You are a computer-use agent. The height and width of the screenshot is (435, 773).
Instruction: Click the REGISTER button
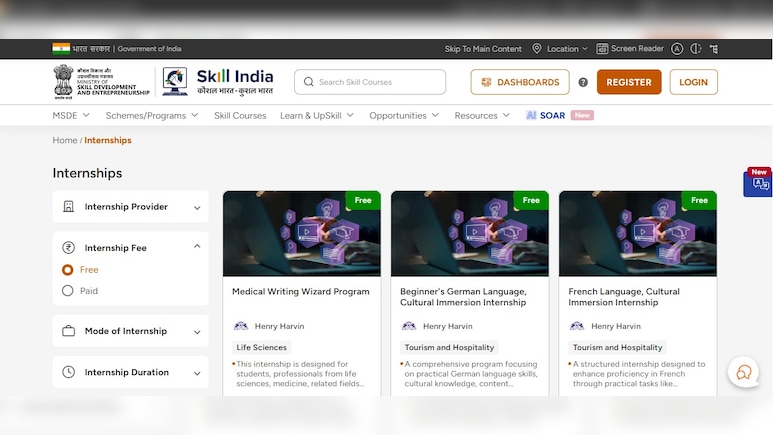[629, 82]
